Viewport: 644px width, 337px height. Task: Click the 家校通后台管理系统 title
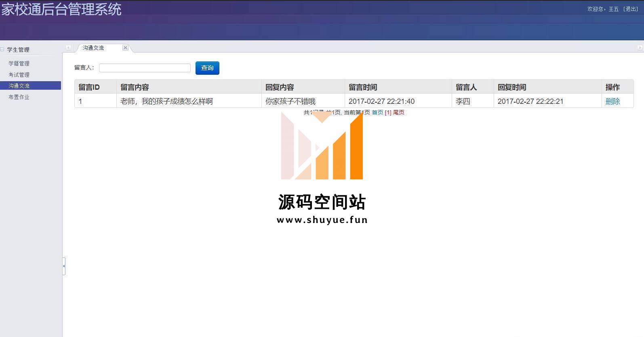pos(61,9)
